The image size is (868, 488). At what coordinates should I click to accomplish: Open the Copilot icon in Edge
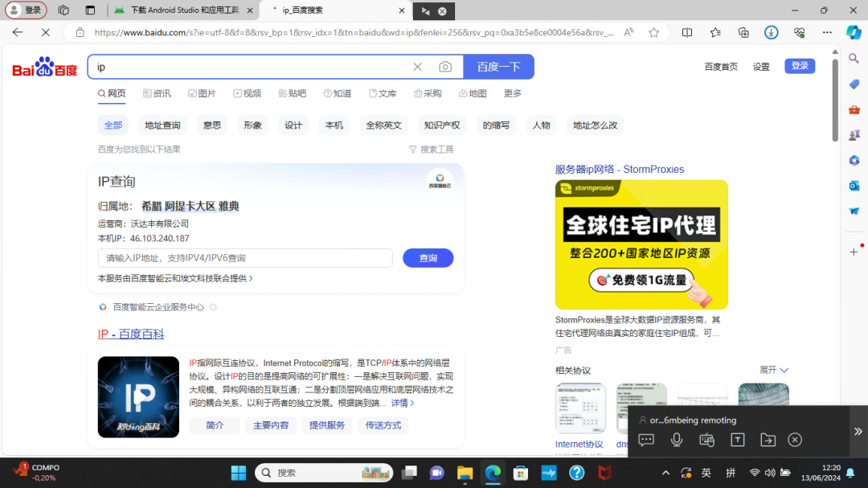click(854, 33)
